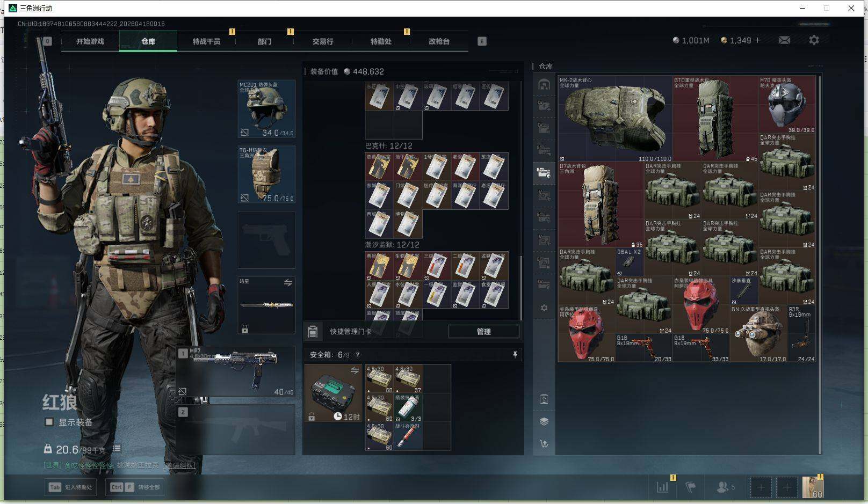The width and height of the screenshot is (868, 504).
Task: Switch to the 改枪台 tab
Action: point(439,41)
